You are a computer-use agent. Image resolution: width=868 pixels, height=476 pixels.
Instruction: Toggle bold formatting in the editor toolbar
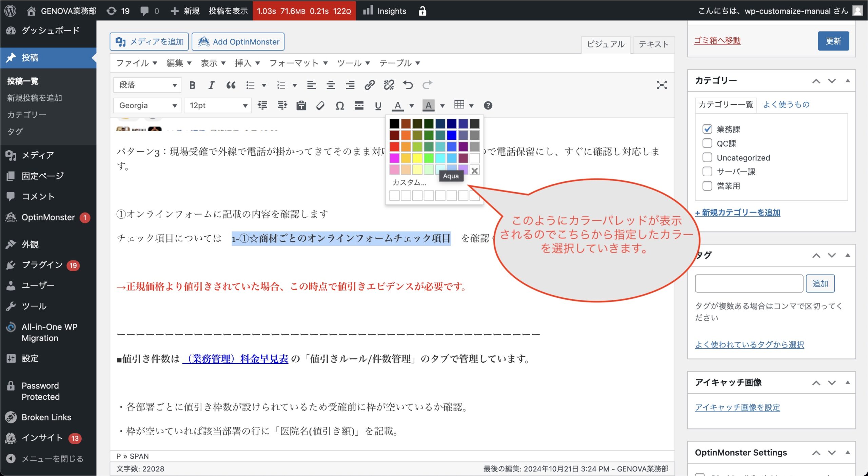click(192, 85)
